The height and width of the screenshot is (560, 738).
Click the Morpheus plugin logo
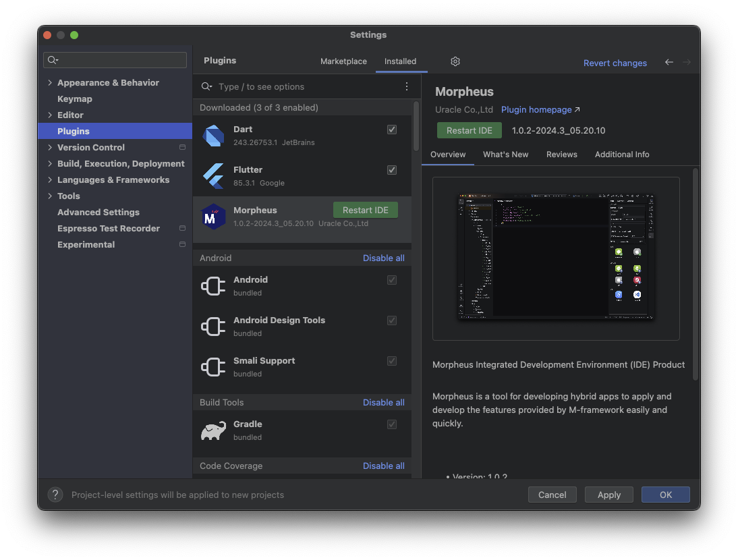(213, 217)
